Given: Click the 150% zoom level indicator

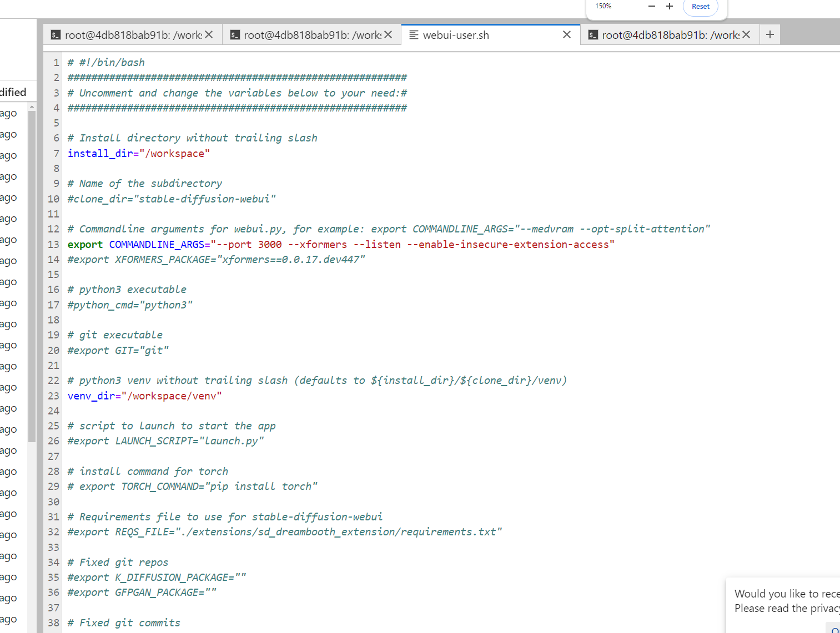Looking at the screenshot, I should [x=603, y=6].
